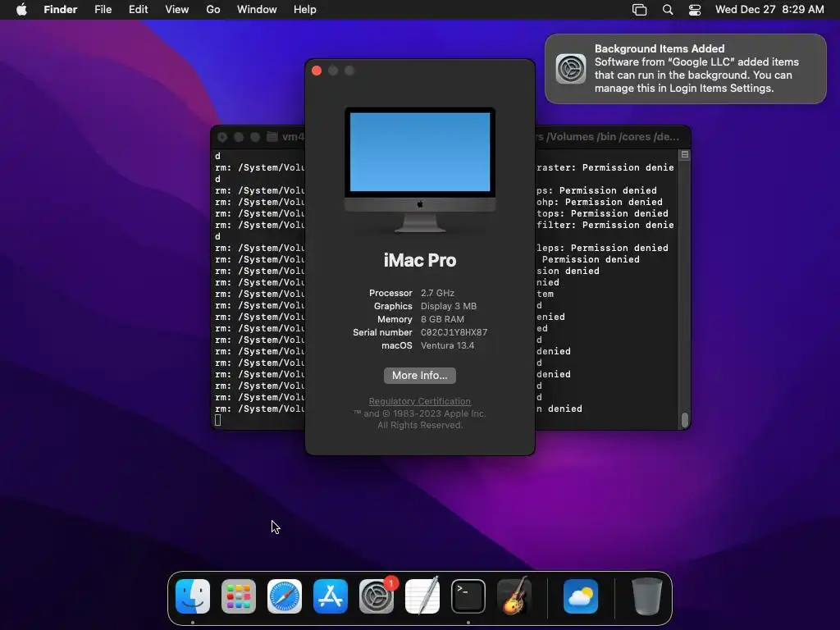Open the Trash in the Dock
Viewport: 840px width, 630px height.
pyautogui.click(x=646, y=596)
